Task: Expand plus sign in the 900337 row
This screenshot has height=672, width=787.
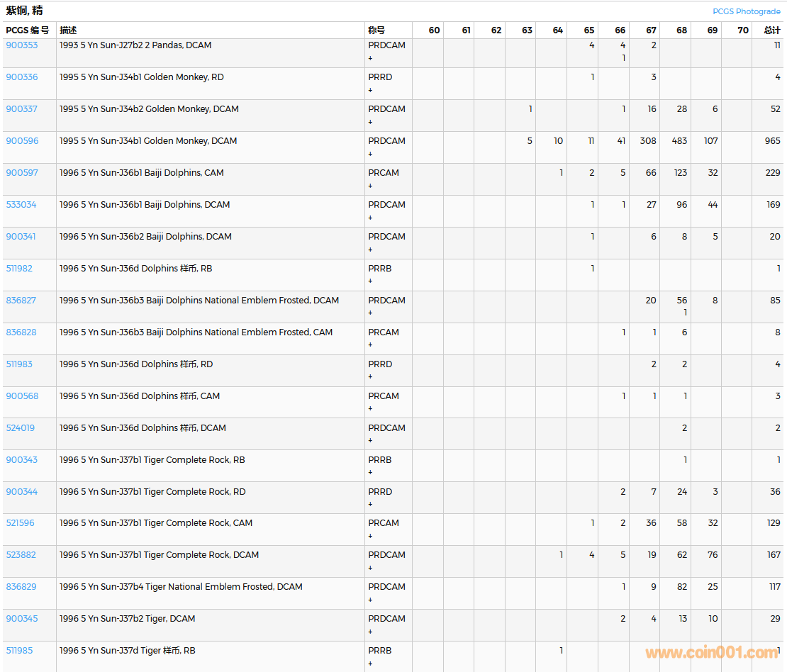Action: pyautogui.click(x=370, y=122)
